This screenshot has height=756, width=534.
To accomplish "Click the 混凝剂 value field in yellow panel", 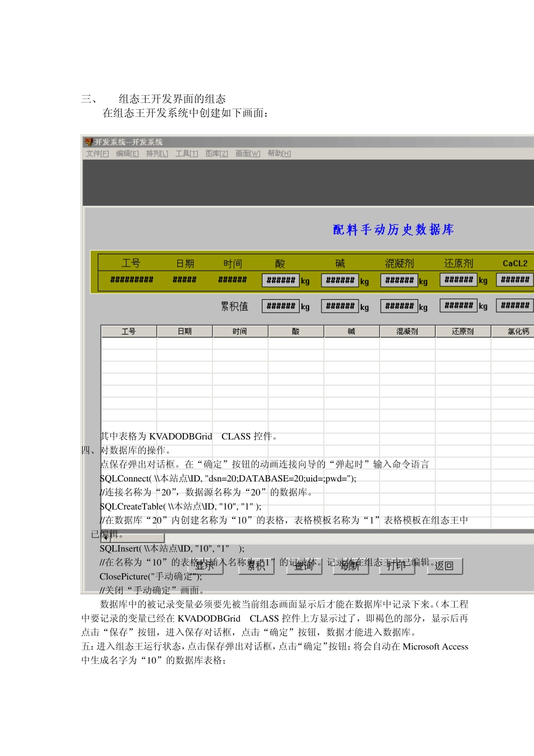I will [x=400, y=280].
